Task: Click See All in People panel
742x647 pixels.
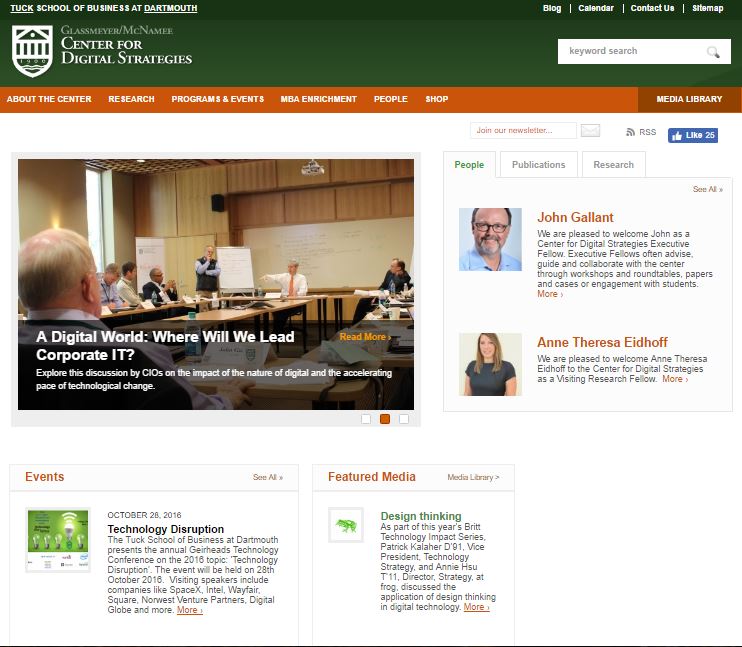Action: [707, 189]
